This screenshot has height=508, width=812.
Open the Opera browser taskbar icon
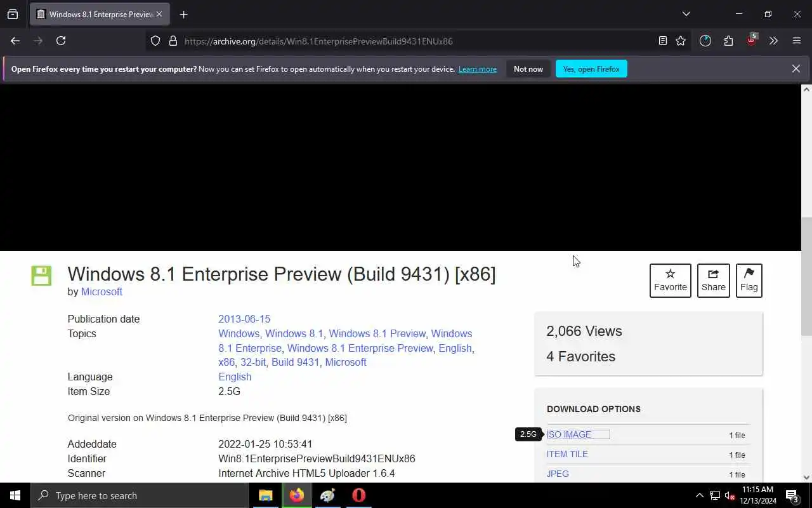point(358,495)
